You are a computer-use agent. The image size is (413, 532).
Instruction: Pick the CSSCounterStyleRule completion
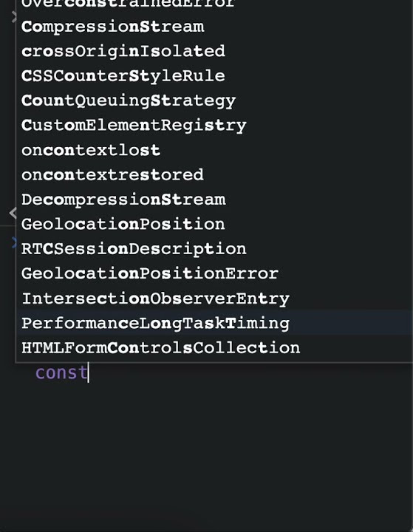coord(214,76)
